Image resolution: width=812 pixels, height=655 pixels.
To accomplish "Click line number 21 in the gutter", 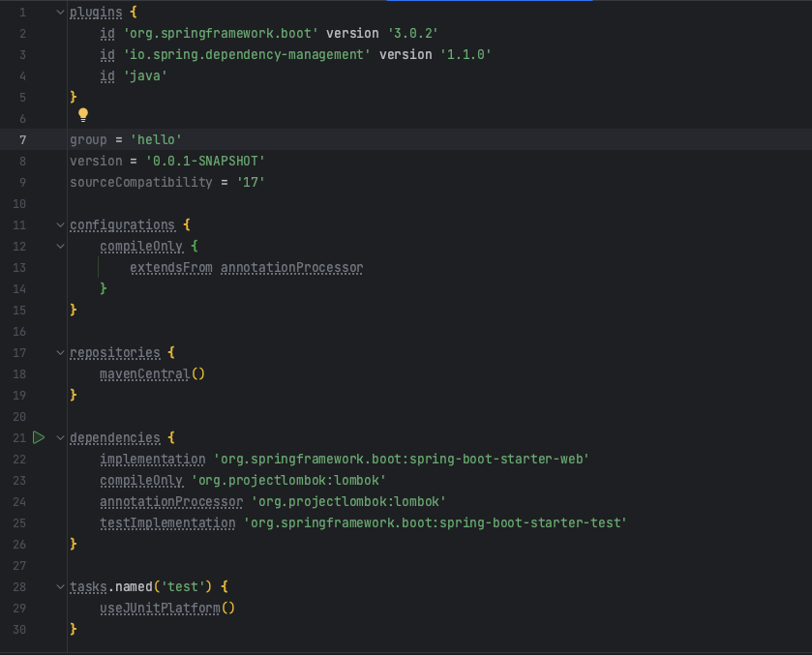I will coord(19,438).
